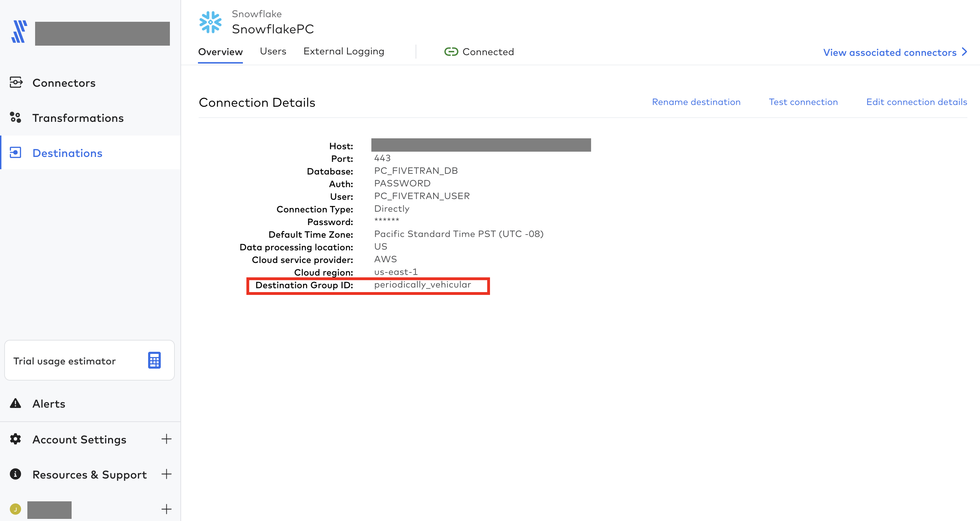Click the user value PC_FIVETRAN_USER
Viewport: 980px width, 521px height.
[x=422, y=196]
